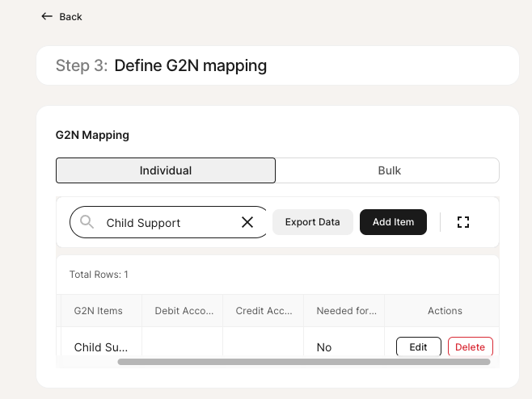Toggle fullscreen table view icon
532x399 pixels.
pyautogui.click(x=463, y=222)
